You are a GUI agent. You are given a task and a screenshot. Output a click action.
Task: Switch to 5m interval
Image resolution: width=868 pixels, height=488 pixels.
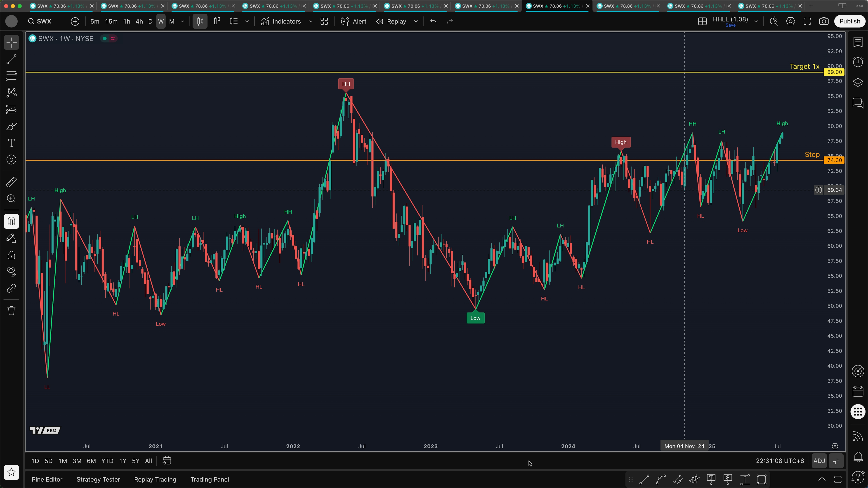point(95,21)
